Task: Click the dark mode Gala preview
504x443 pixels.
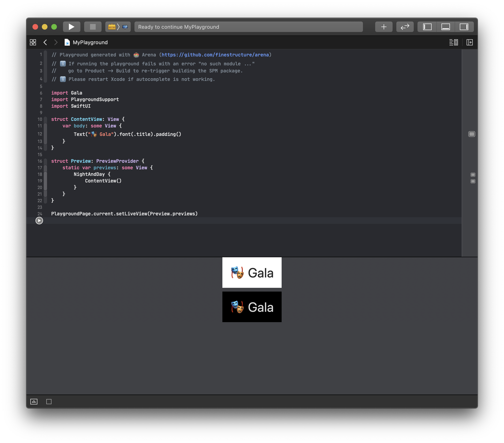Action: 252,307
